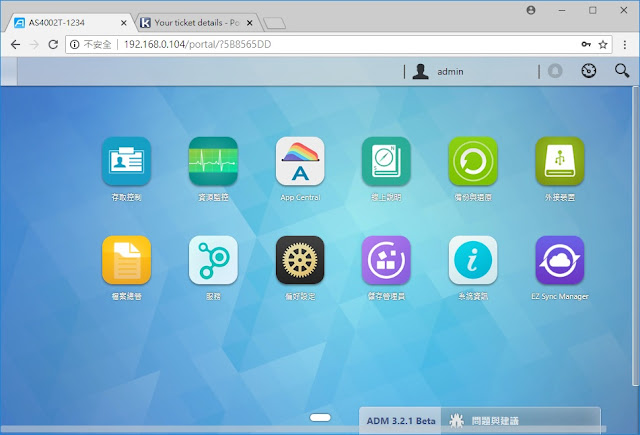Launch the 服務 Services app

[x=213, y=260]
